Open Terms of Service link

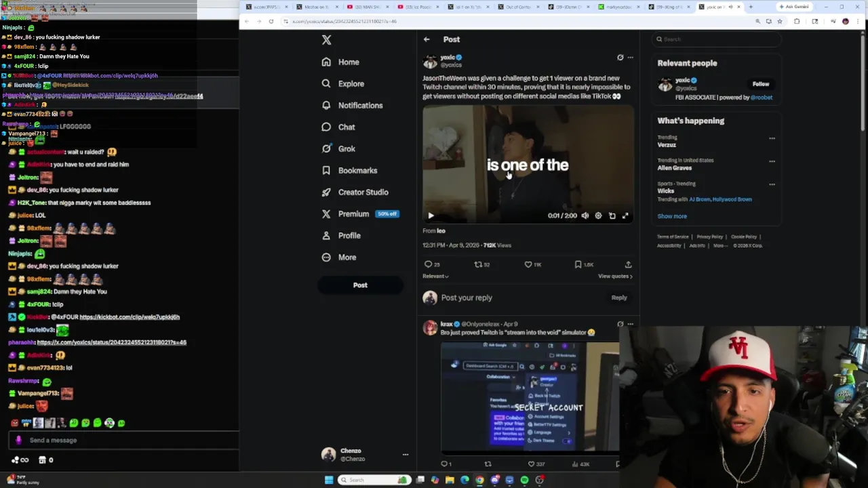(x=673, y=237)
